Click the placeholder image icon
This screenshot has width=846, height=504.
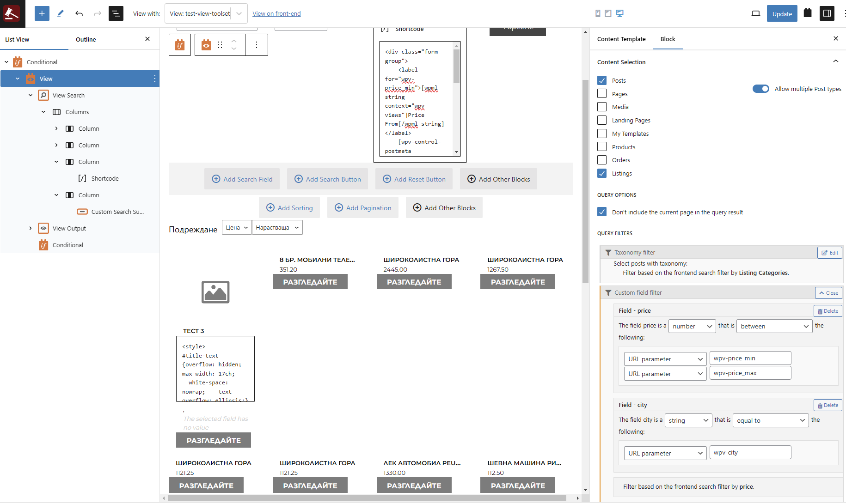(215, 292)
